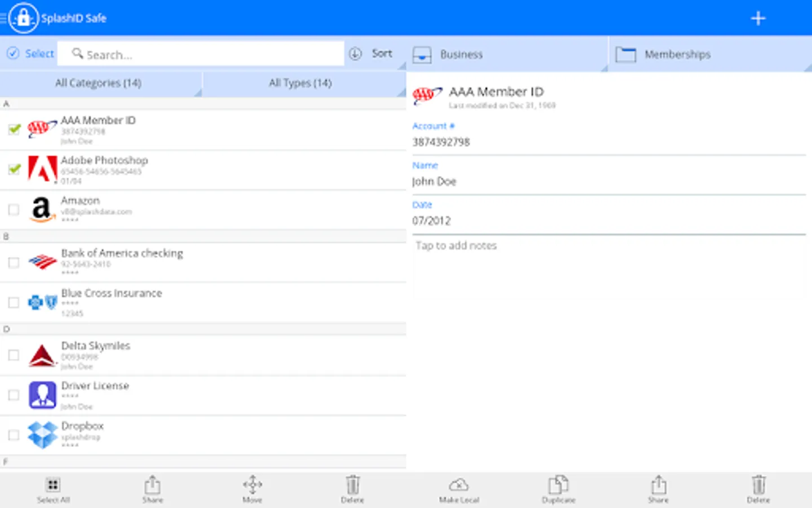Tap the Move arrows icon

pos(252,484)
